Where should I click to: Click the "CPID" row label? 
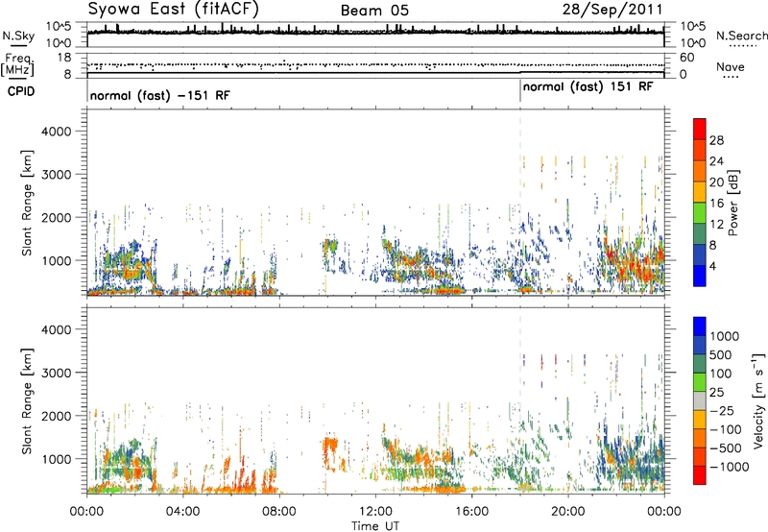(21, 91)
